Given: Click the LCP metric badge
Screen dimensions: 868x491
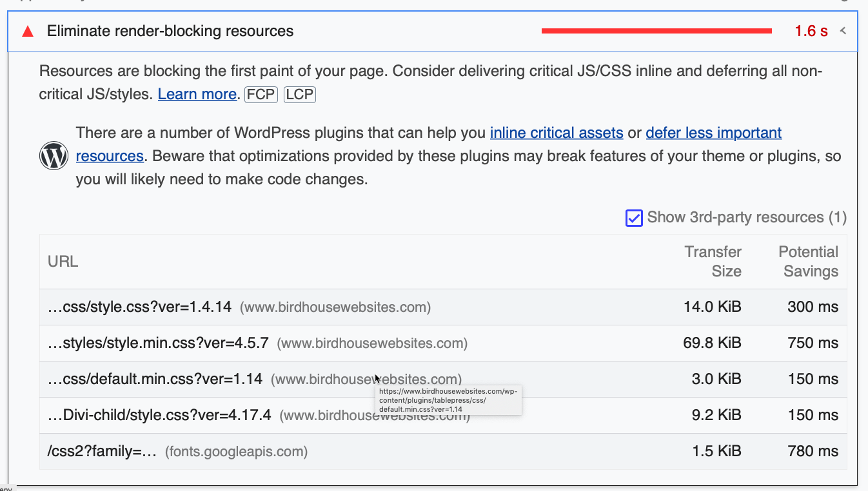Looking at the screenshot, I should point(299,95).
